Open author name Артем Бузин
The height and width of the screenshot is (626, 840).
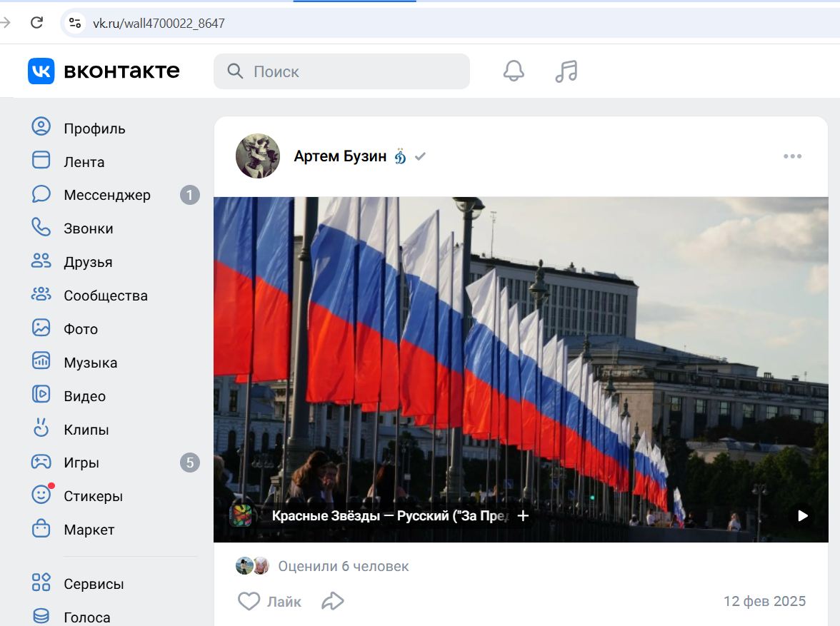coord(340,156)
